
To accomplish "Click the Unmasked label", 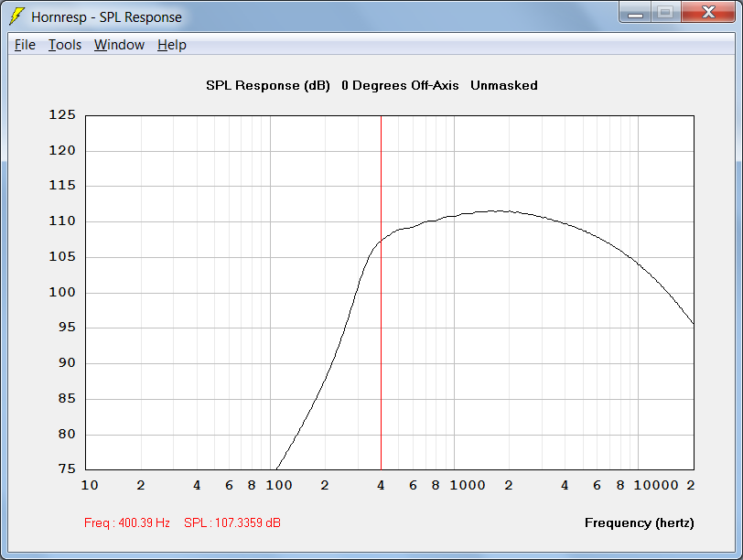I will tap(503, 86).
